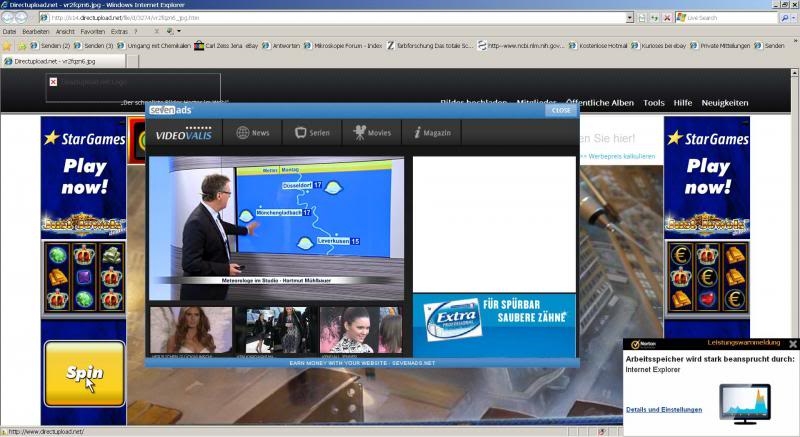Click the Movies camera icon
Image resolution: width=800 pixels, height=437 pixels.
[356, 133]
